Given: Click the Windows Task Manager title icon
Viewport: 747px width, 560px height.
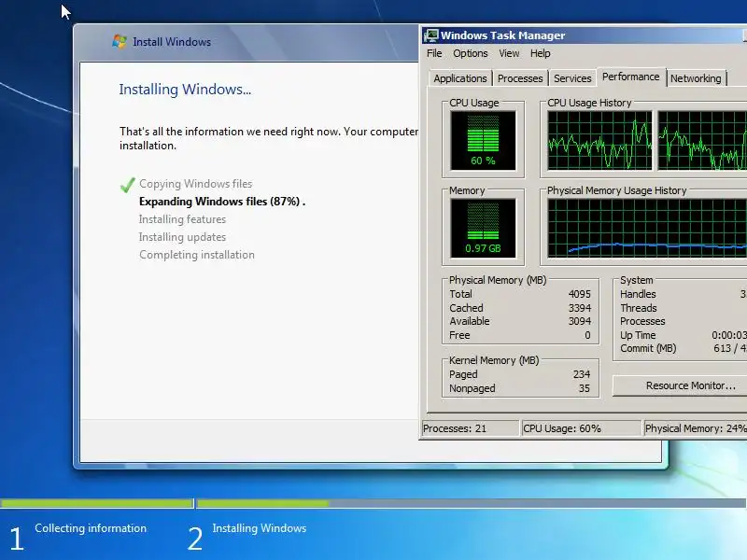Looking at the screenshot, I should point(431,35).
